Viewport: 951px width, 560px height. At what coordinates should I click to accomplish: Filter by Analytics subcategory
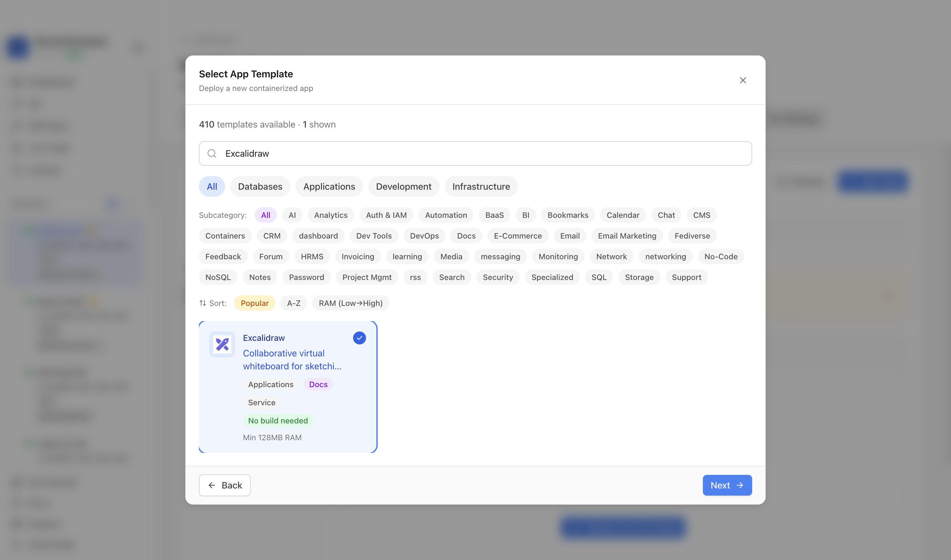coord(331,215)
